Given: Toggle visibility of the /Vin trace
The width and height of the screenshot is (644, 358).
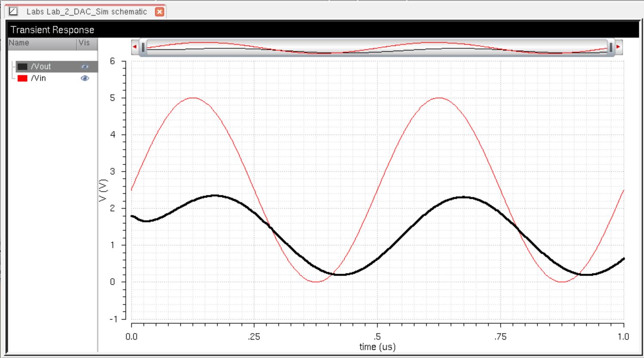Looking at the screenshot, I should click(x=85, y=78).
